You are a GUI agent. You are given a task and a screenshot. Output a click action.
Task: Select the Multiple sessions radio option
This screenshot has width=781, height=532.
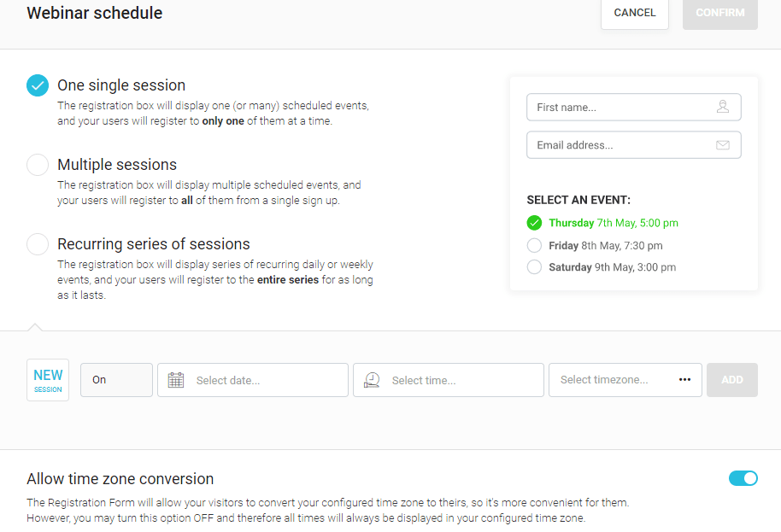[38, 165]
